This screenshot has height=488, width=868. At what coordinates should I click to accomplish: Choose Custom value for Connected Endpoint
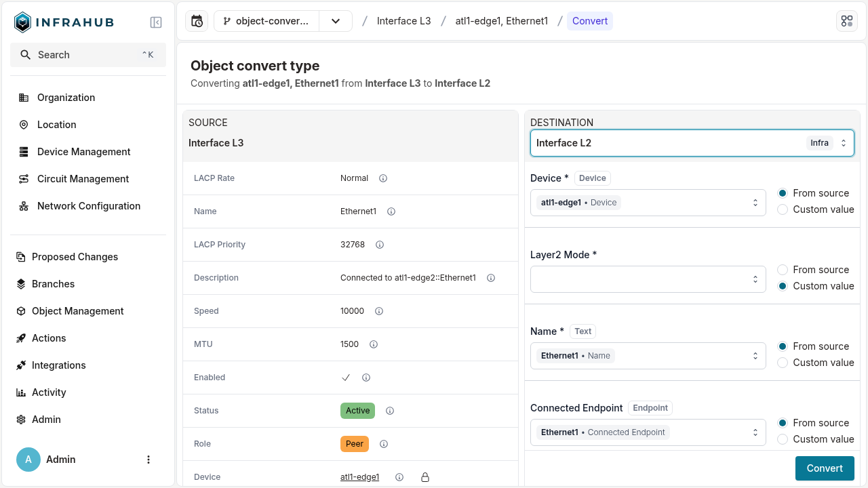tap(783, 439)
